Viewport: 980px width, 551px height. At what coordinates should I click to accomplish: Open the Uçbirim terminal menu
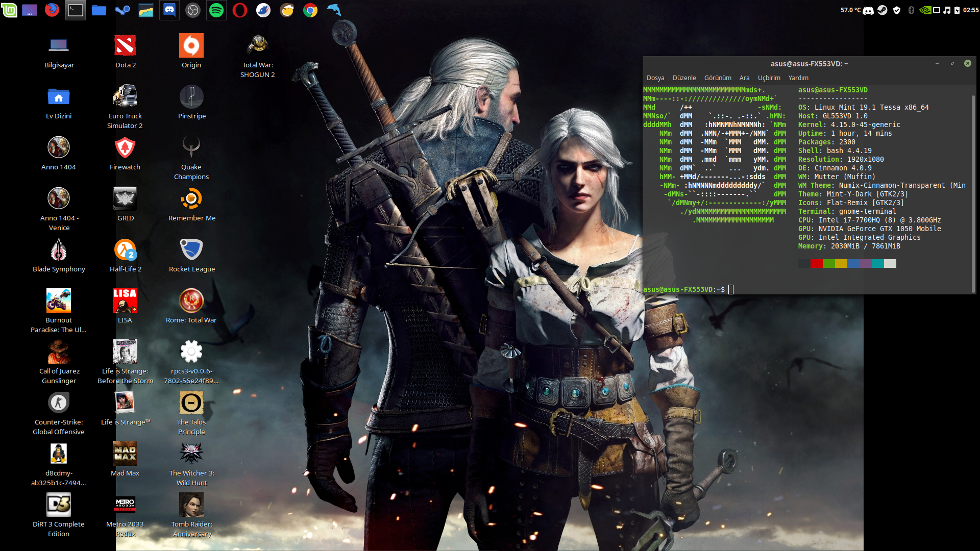tap(769, 78)
